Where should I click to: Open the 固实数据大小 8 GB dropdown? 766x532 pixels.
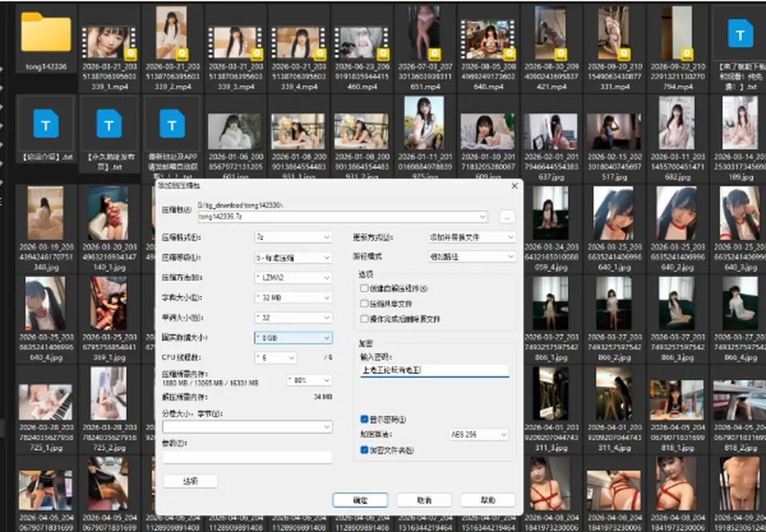coord(293,337)
